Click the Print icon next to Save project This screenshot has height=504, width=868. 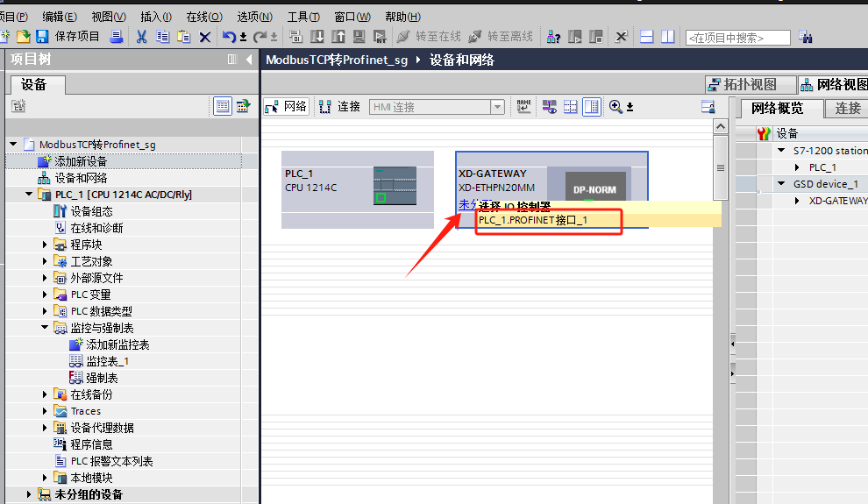[117, 37]
